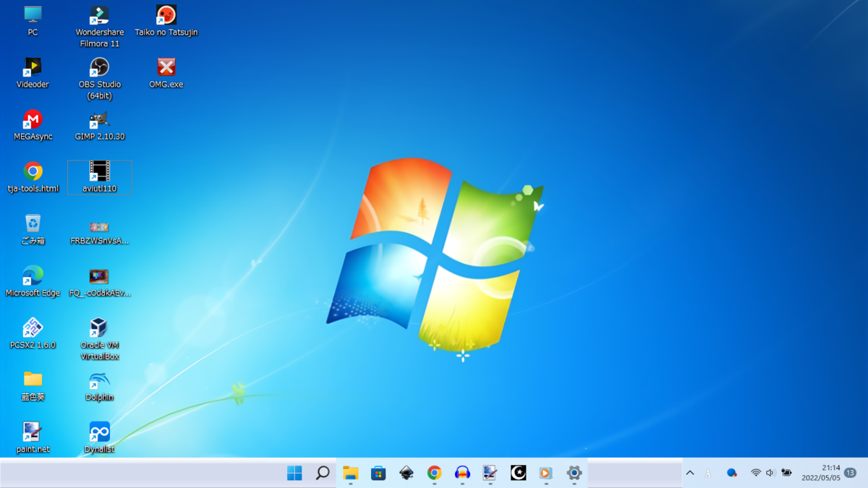This screenshot has width=868, height=488.
Task: Launch OBS Studio (64bit) shortcut
Action: point(99,79)
